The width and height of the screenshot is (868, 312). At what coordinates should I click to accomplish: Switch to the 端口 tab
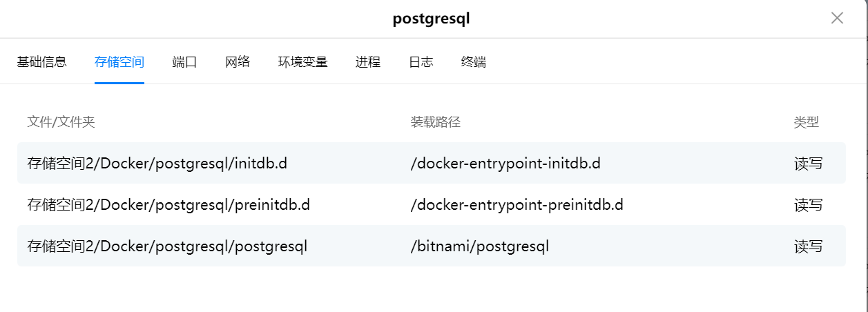point(184,61)
